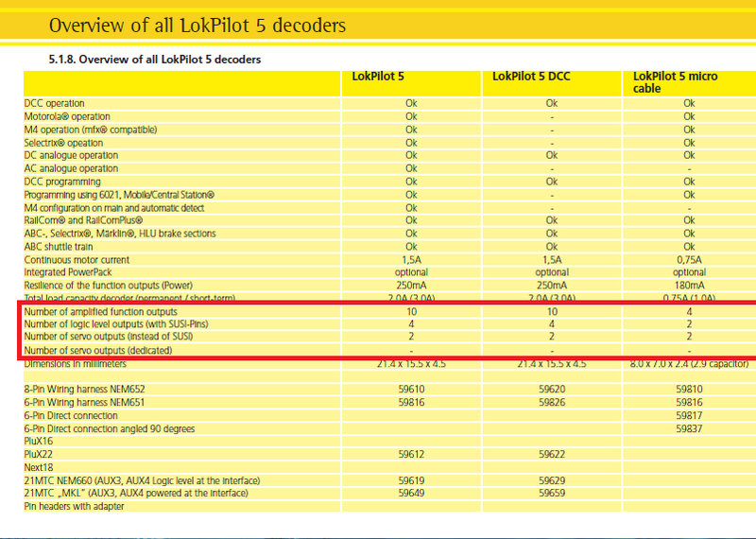Click the 'LokPilot 5' column header
Image resolution: width=756 pixels, height=539 pixels.
(378, 77)
